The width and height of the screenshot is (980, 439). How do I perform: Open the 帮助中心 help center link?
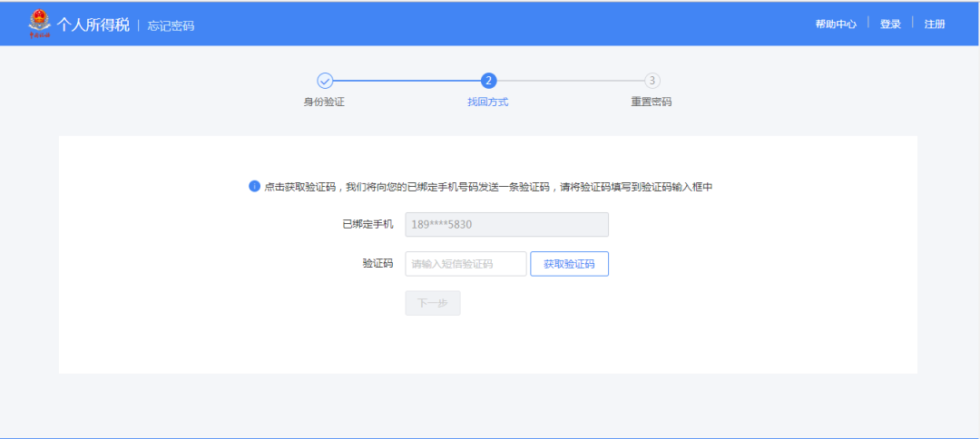(835, 24)
